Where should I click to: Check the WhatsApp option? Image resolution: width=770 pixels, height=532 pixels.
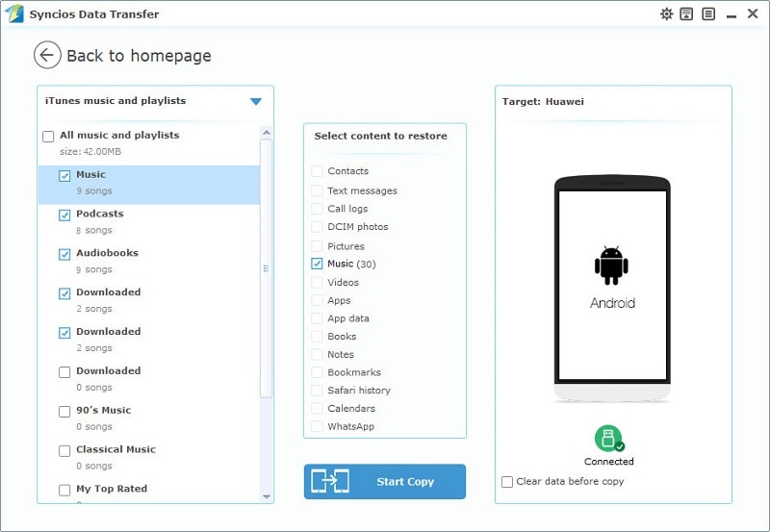click(317, 426)
